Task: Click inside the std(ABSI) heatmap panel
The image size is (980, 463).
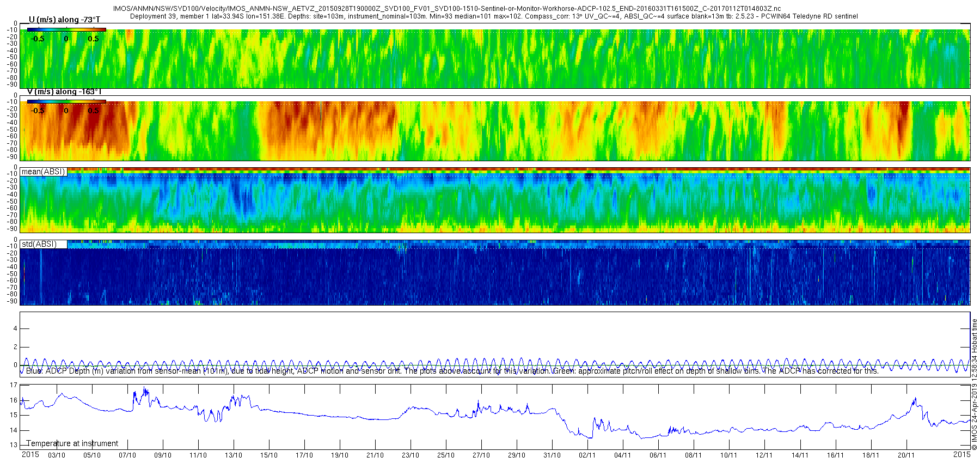Action: coord(495,272)
